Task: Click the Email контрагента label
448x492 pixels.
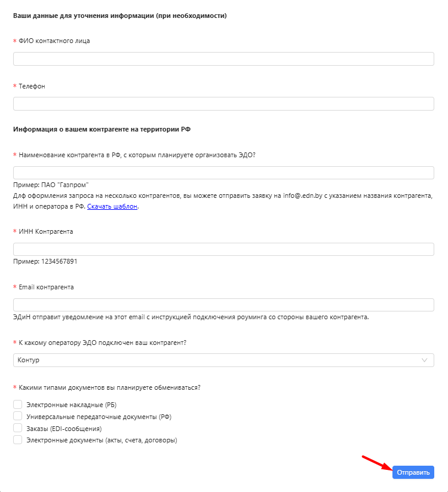Action: pos(46,287)
